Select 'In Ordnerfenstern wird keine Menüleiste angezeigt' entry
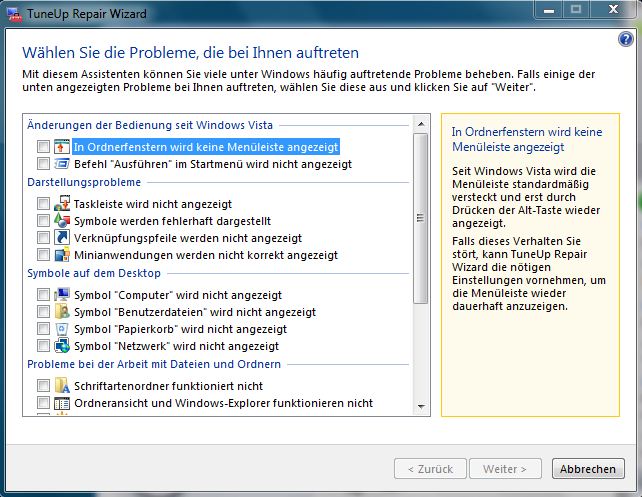The height and width of the screenshot is (497, 642). (x=206, y=147)
